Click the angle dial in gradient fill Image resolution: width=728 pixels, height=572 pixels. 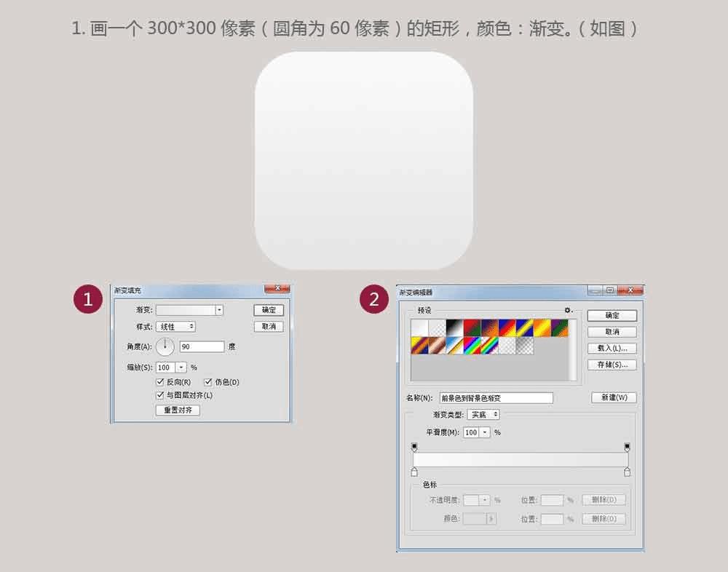coord(165,346)
